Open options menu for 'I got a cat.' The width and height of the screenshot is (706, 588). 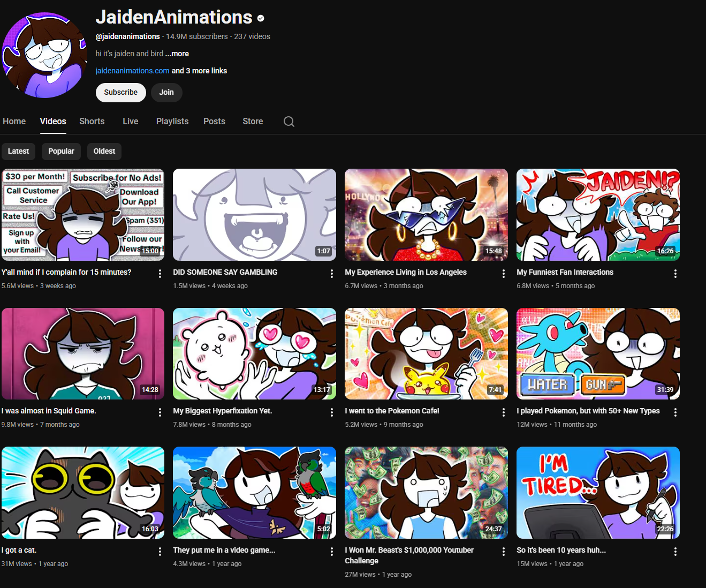click(160, 552)
